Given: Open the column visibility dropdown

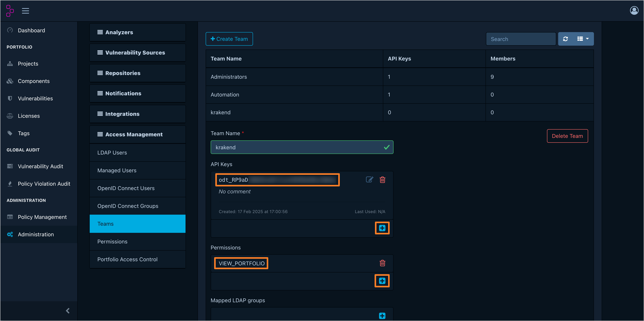Looking at the screenshot, I should coord(583,39).
